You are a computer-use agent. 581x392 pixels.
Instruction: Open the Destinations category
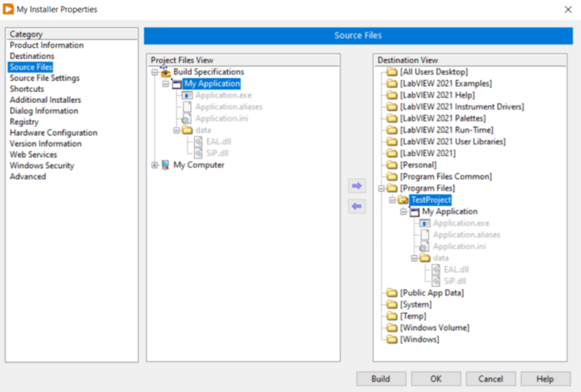[x=31, y=56]
